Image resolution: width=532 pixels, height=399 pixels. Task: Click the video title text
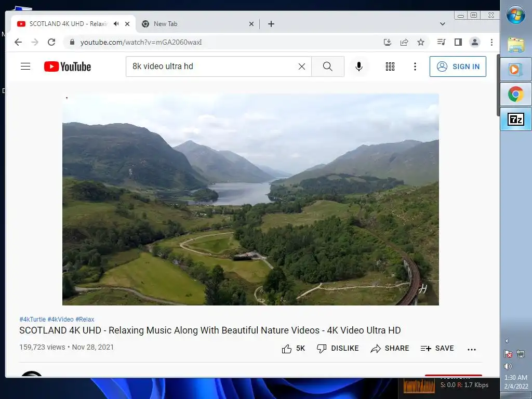point(210,330)
